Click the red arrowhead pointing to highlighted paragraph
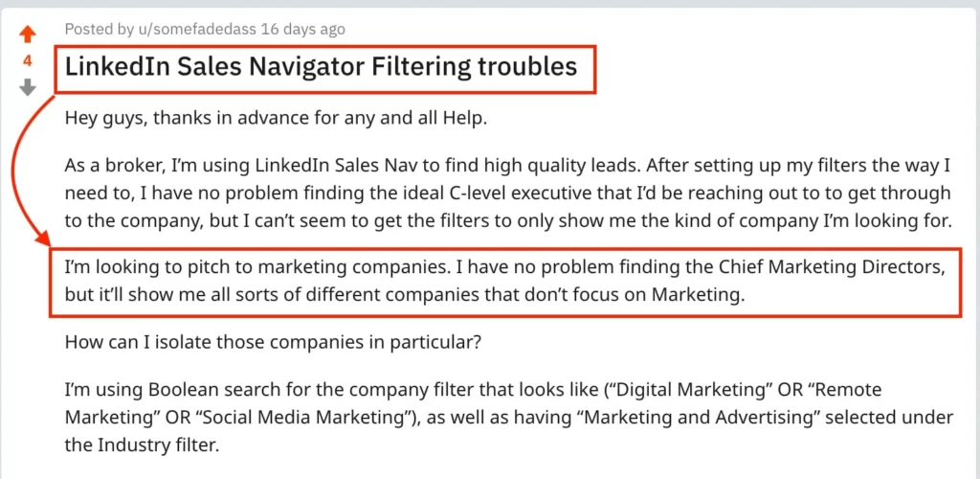Screen dimensions: 980x479 [x=42, y=240]
